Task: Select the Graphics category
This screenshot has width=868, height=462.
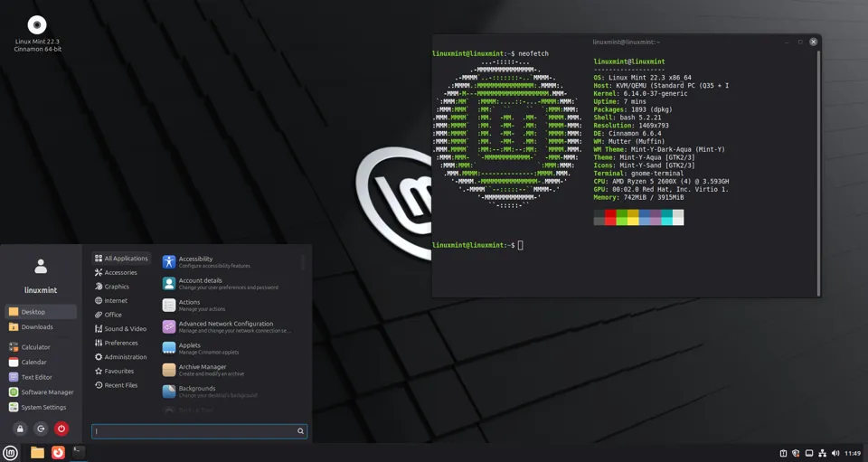Action: point(121,287)
